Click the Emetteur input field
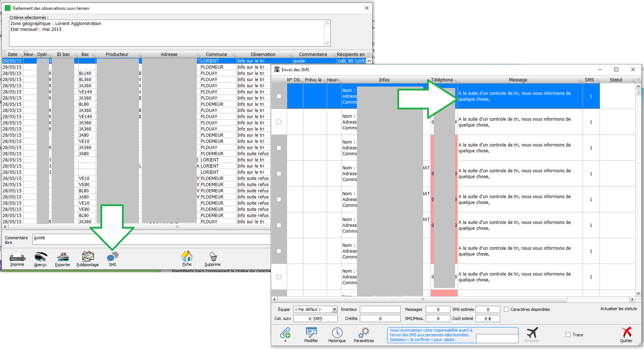 point(380,309)
